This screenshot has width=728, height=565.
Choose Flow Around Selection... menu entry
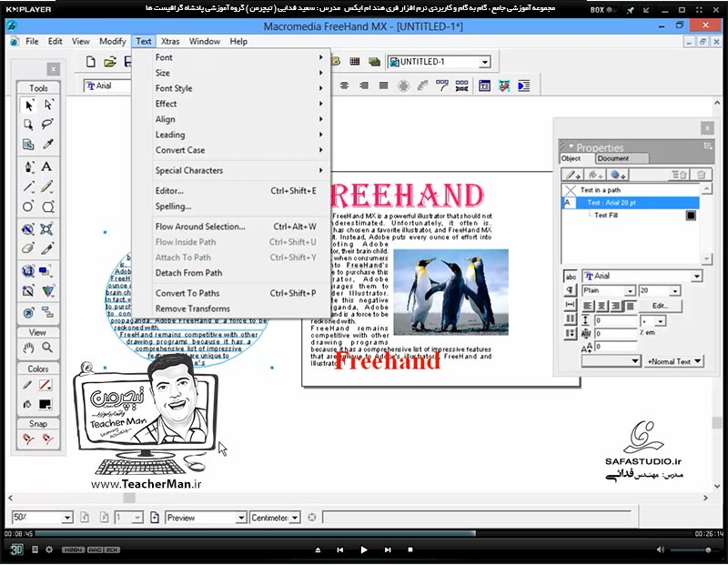[241, 227]
